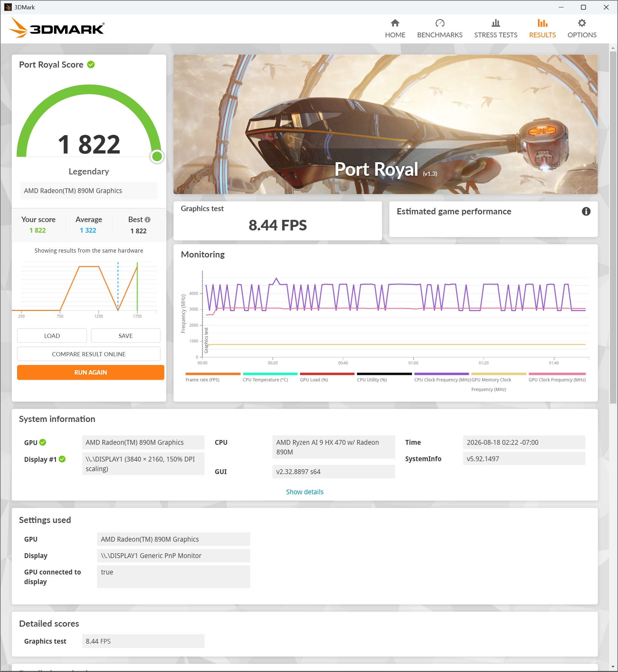The image size is (618, 672).
Task: Click the green score gauge knob
Action: coord(157,156)
